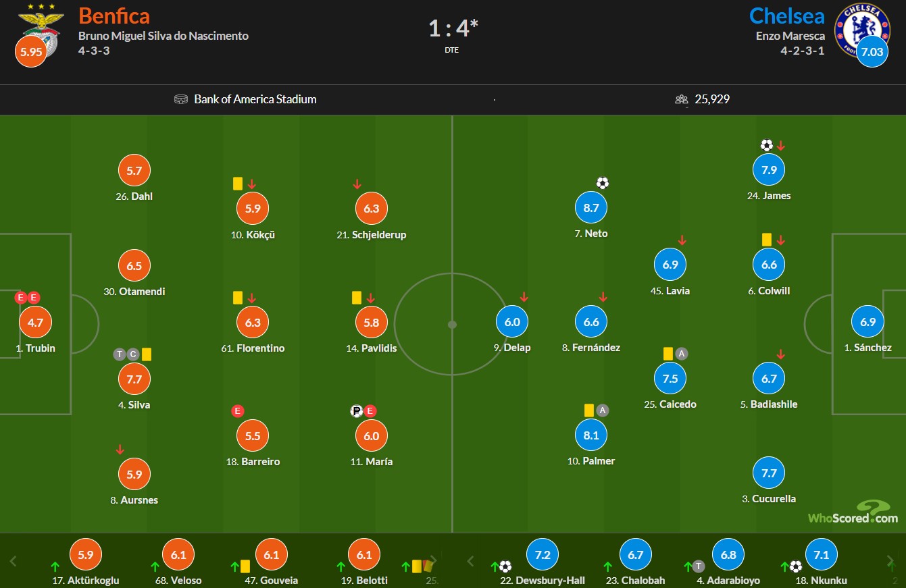Click the yellow card icon above Kökçü
The height and width of the screenshot is (588, 906).
(x=238, y=184)
